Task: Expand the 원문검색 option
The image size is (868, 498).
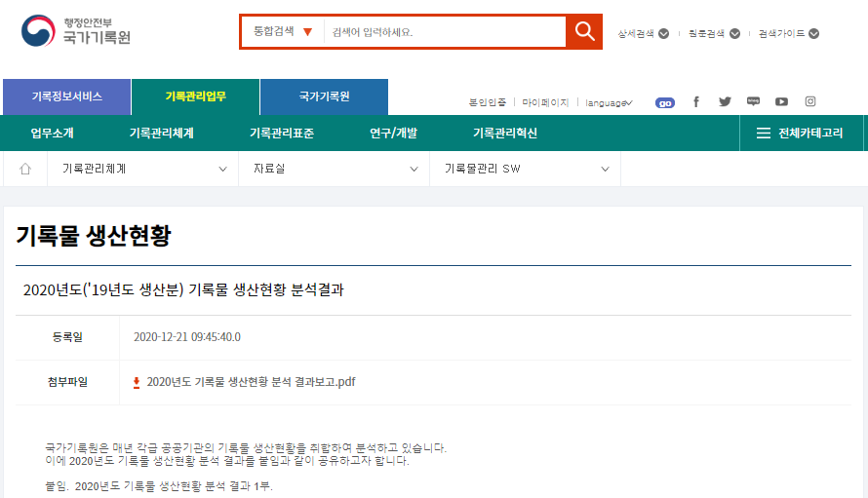Action: pos(714,34)
